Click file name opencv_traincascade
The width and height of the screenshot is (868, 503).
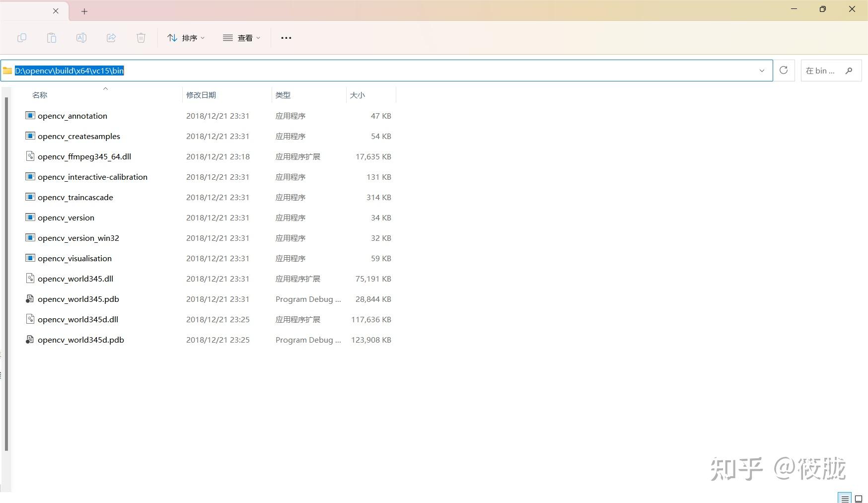75,197
